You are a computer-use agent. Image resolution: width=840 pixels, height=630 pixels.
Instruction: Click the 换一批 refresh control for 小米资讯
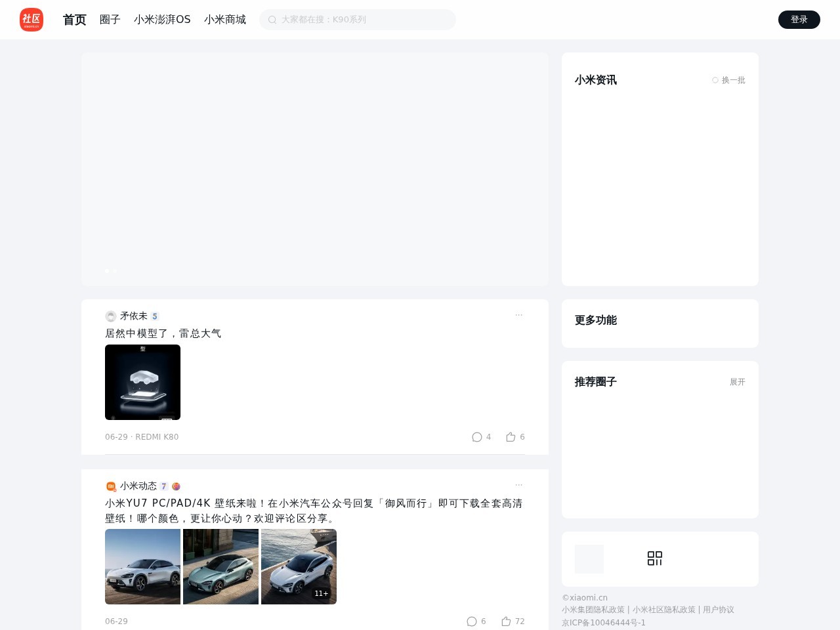coord(728,80)
